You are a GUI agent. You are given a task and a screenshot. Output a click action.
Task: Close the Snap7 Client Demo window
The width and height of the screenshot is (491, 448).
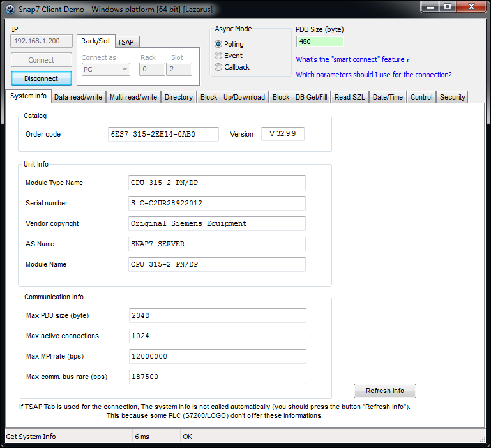pyautogui.click(x=472, y=7)
